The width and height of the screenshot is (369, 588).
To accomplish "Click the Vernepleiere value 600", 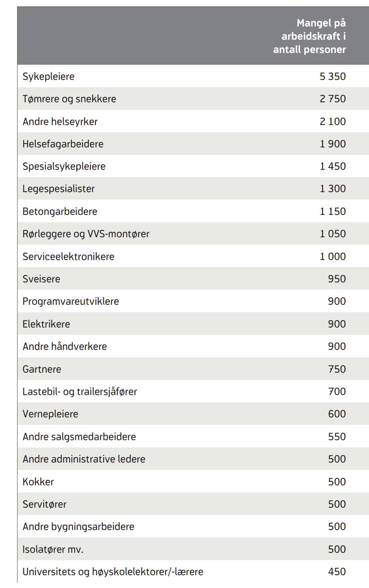I will (337, 414).
